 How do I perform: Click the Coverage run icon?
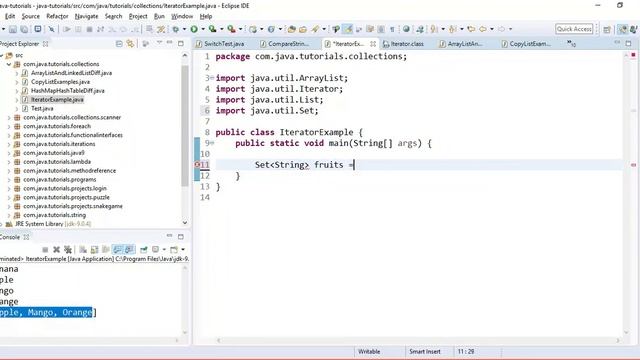click(212, 29)
